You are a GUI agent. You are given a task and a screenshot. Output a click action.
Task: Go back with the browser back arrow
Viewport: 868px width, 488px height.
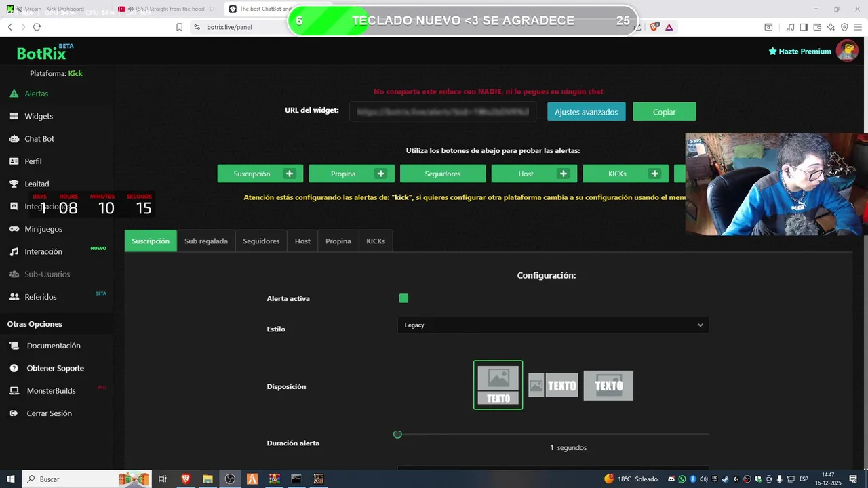(x=9, y=27)
